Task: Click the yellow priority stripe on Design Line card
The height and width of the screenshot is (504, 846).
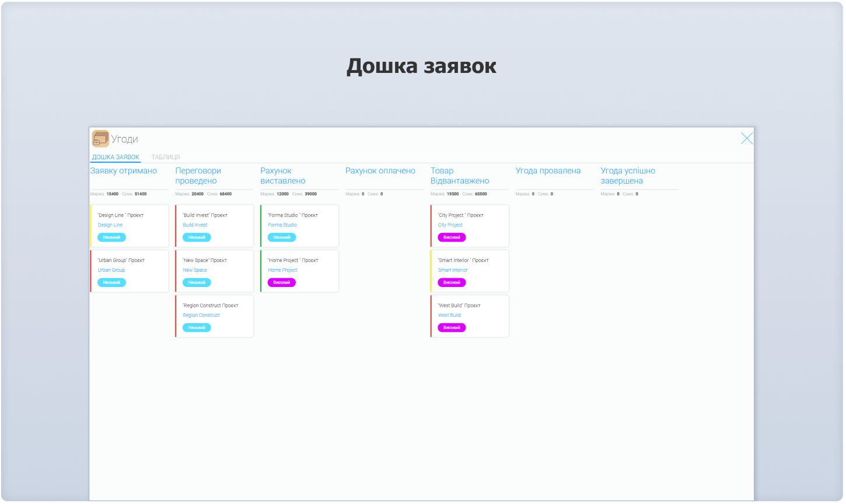Action: 92,225
